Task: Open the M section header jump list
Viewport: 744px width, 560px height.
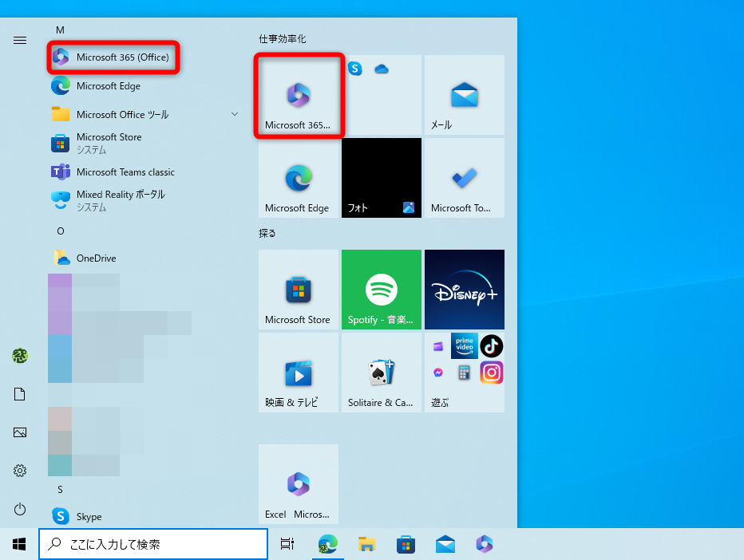Action: 59,30
